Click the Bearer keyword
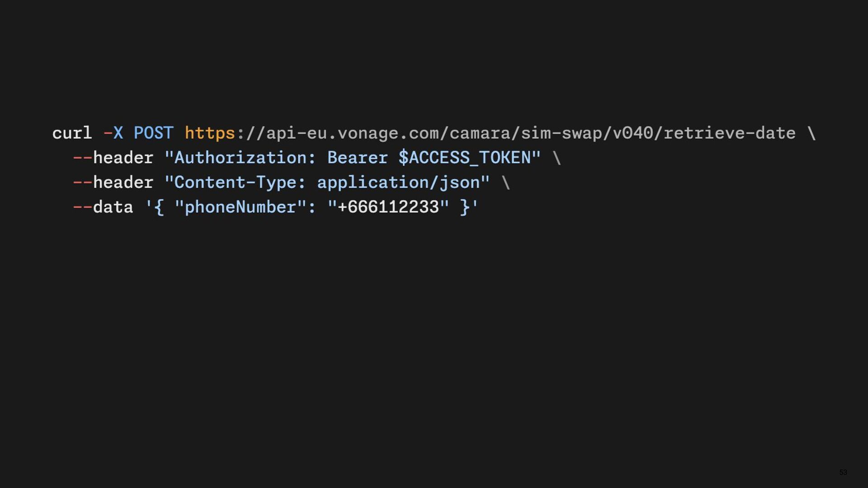This screenshot has height=488, width=868. (x=357, y=158)
